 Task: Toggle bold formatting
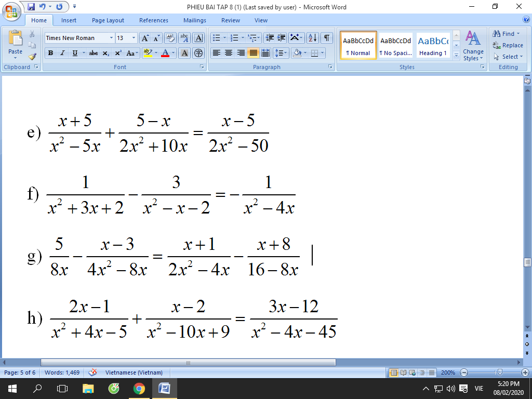(50, 53)
